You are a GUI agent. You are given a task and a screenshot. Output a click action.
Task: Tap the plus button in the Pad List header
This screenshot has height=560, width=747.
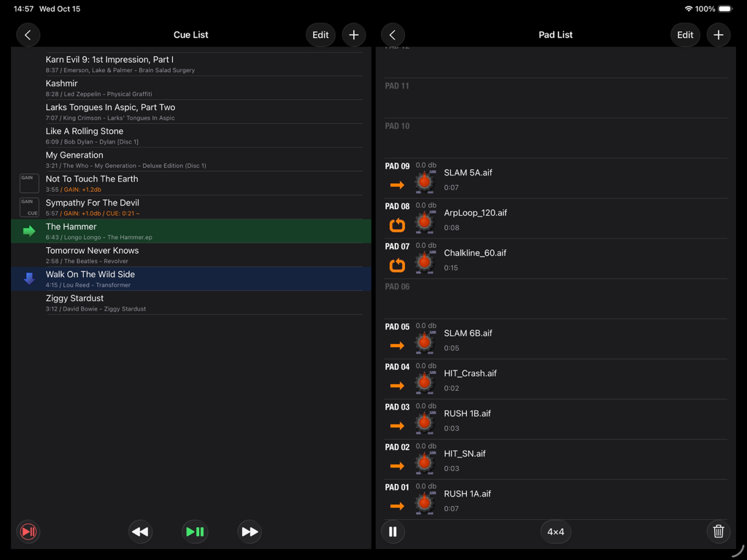[719, 34]
